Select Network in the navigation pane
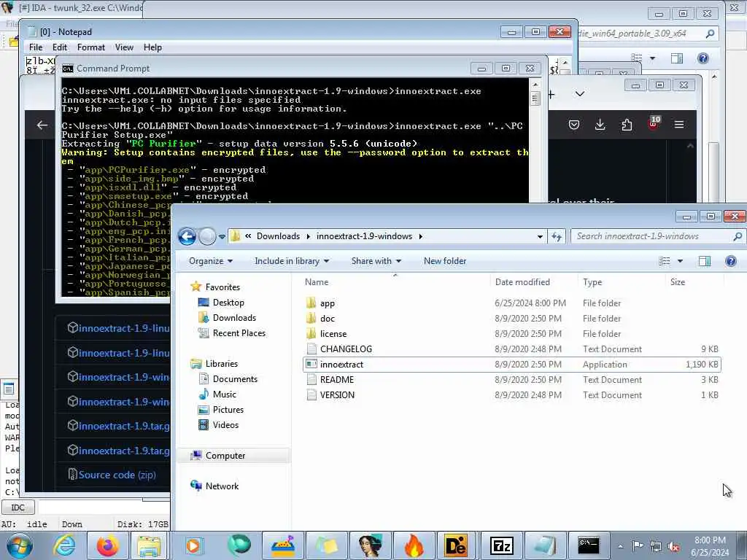This screenshot has width=747, height=560. pos(222,486)
